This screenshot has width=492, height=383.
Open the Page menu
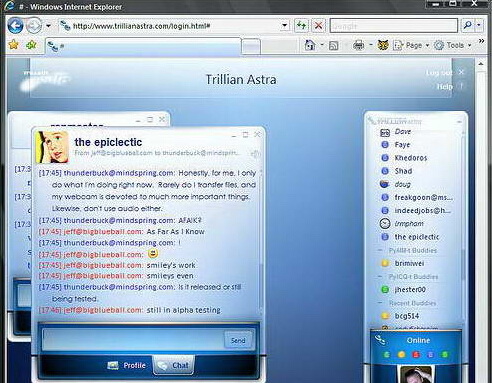[411, 45]
